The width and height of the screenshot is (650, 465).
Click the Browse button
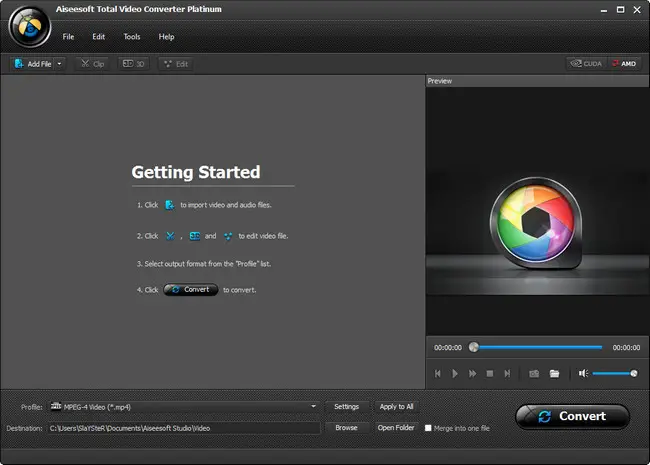346,428
